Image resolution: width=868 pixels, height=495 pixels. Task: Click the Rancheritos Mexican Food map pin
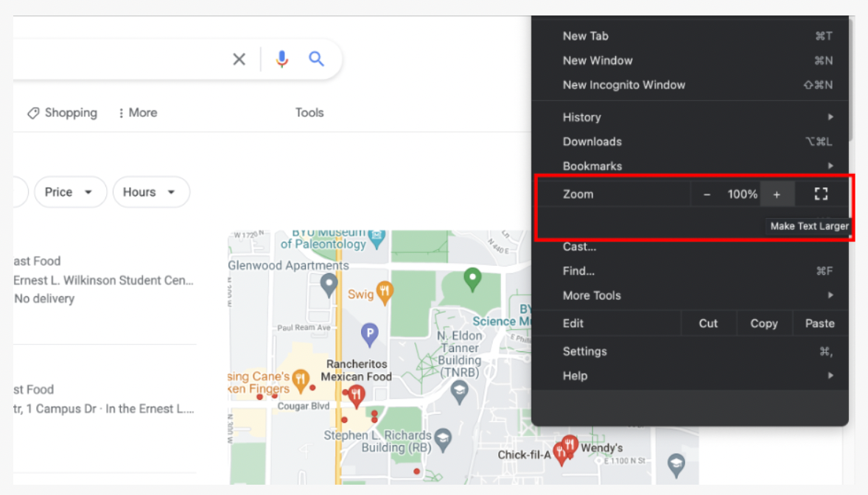356,396
